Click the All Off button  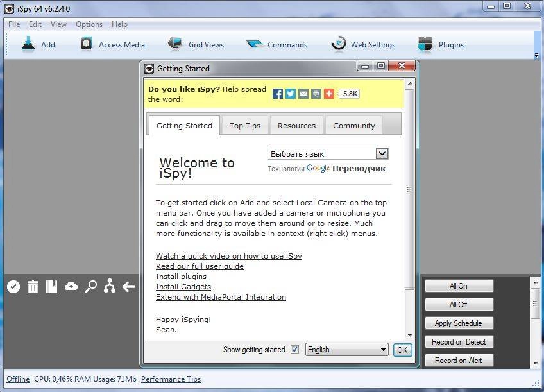click(x=459, y=305)
